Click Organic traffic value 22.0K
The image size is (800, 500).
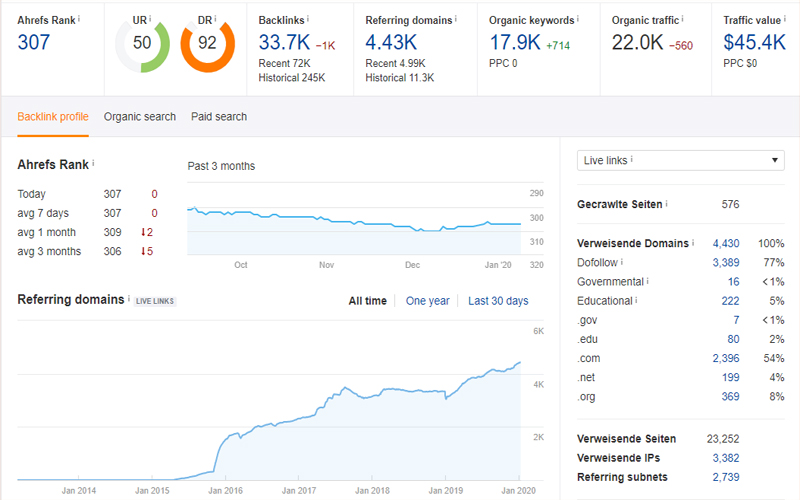pos(638,42)
